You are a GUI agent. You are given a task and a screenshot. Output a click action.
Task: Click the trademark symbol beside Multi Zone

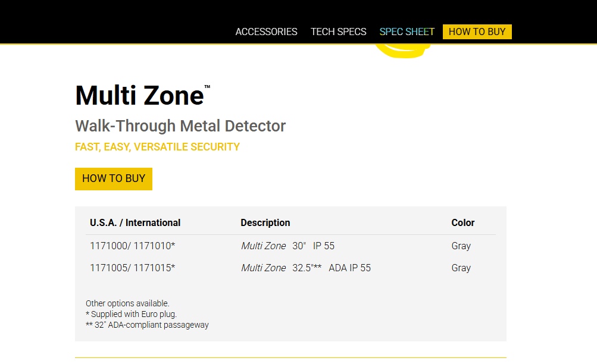tap(207, 87)
